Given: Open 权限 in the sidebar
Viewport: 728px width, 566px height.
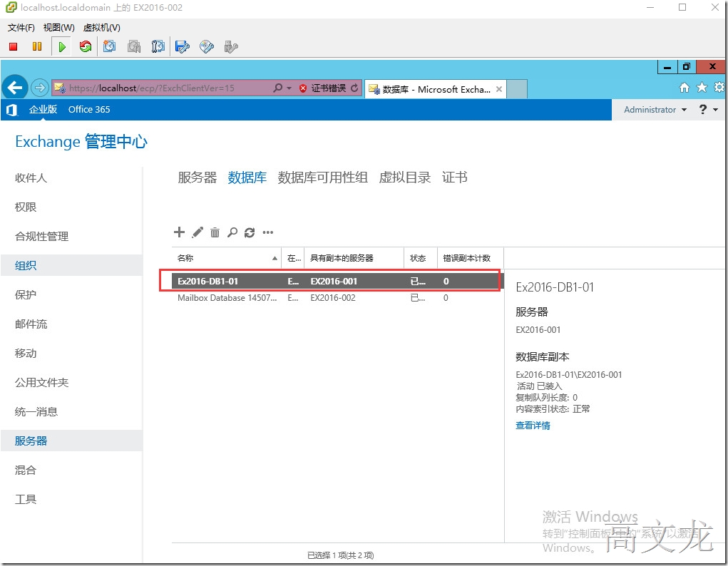Looking at the screenshot, I should [26, 207].
